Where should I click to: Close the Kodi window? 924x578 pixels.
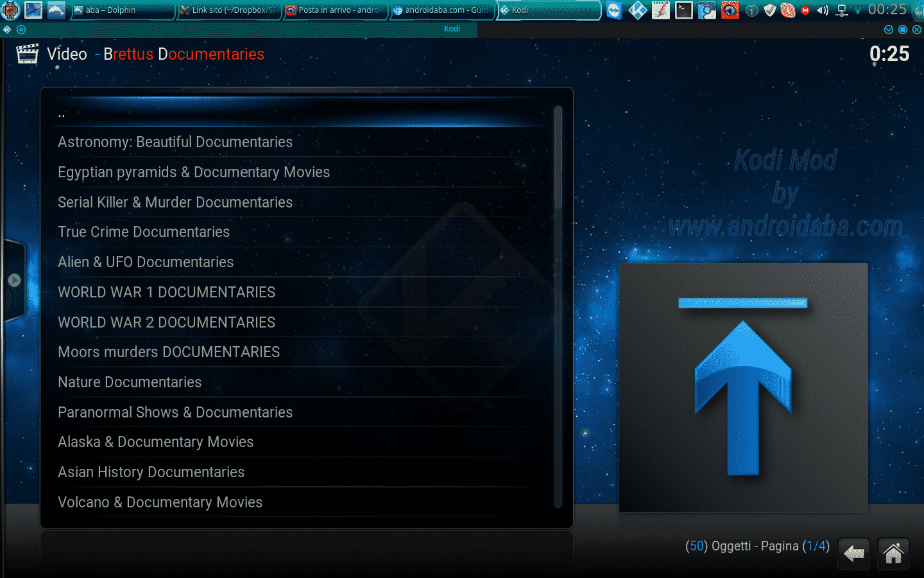click(x=917, y=30)
